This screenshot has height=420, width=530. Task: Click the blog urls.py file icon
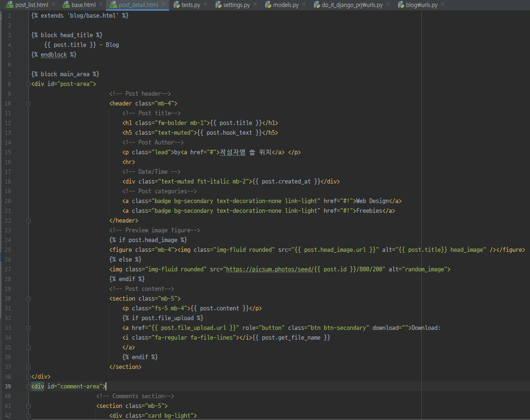pos(401,5)
